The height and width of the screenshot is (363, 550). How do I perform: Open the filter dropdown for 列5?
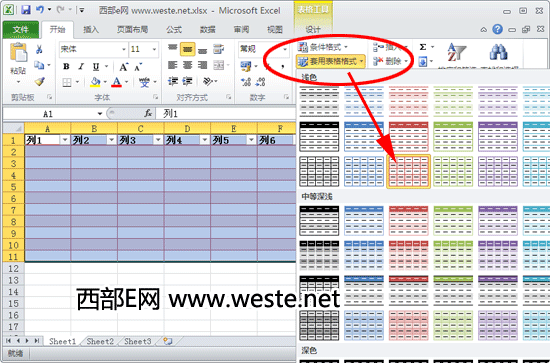tap(251, 140)
